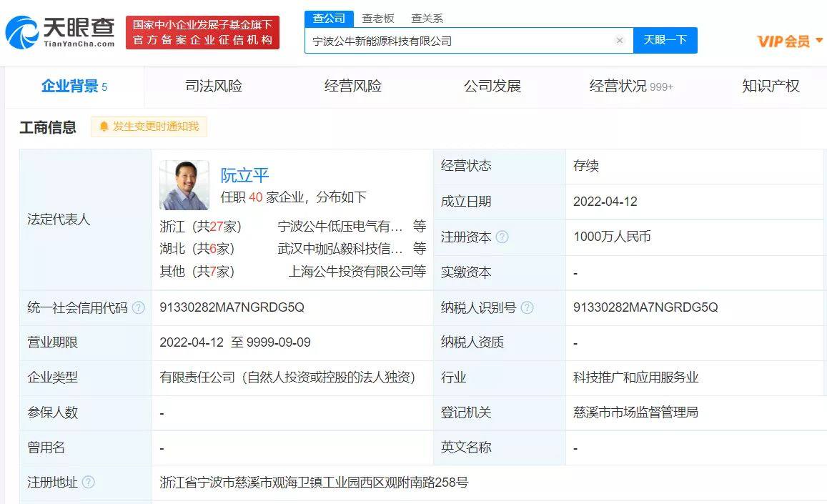Click the 天眼一下 search button
827x504 pixels.
point(665,40)
